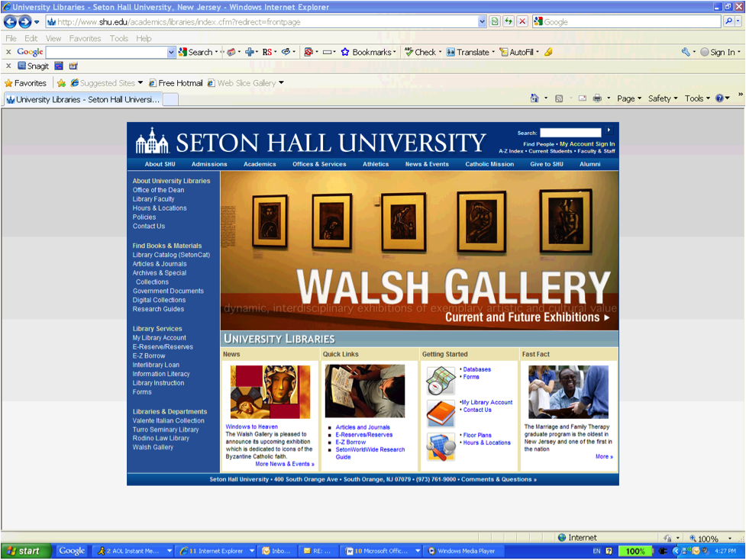Open the zoom level 100% dropdown
The width and height of the screenshot is (746, 560).
pyautogui.click(x=730, y=539)
